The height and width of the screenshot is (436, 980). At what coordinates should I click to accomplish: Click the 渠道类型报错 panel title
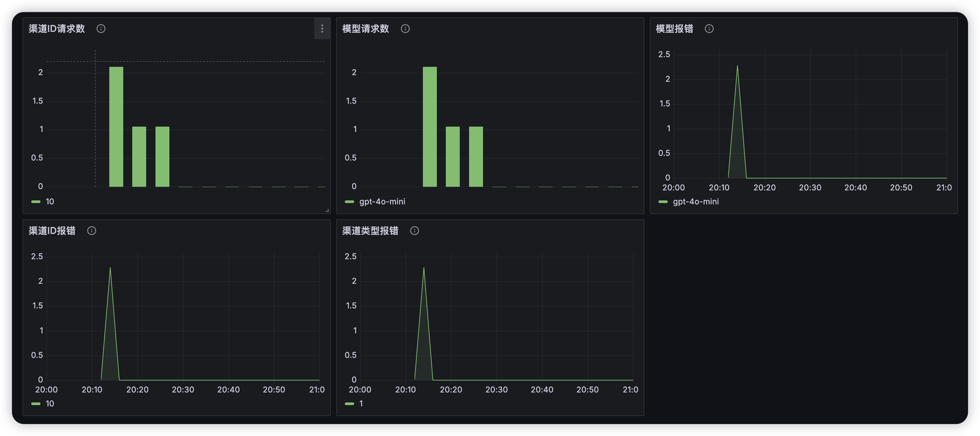pos(370,231)
